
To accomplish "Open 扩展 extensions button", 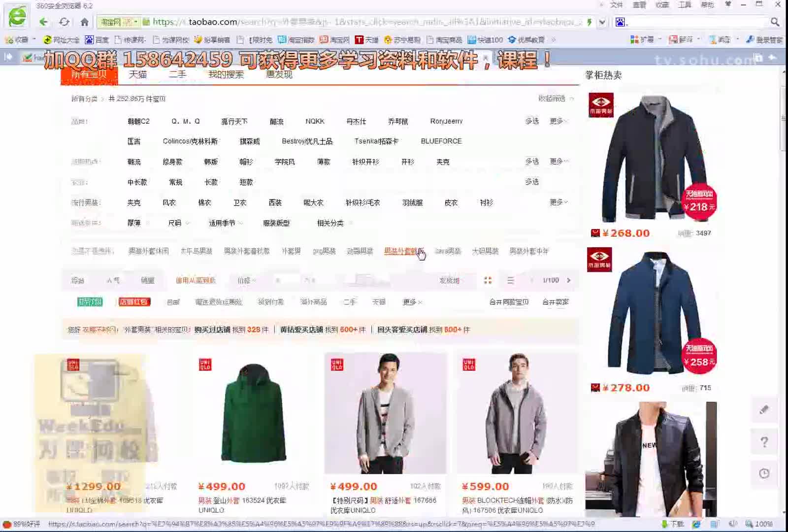I will (642, 39).
